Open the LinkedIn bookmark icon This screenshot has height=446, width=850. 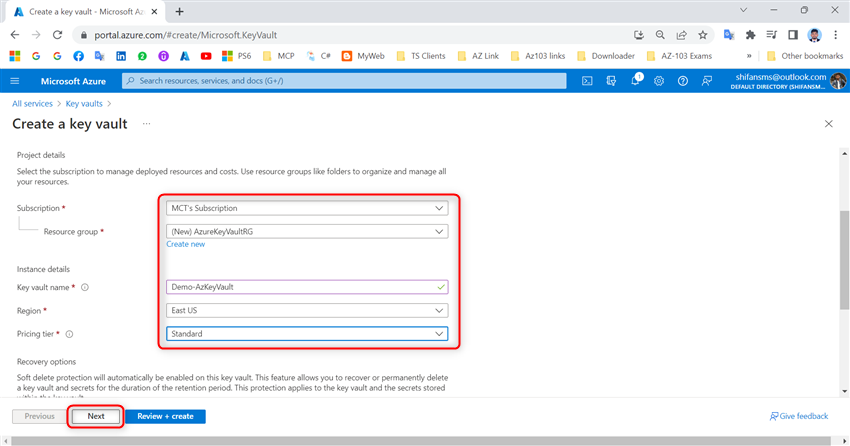coord(121,56)
